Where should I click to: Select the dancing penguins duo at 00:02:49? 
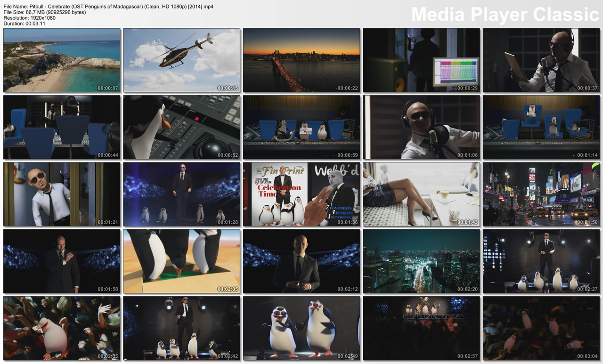[301, 328]
